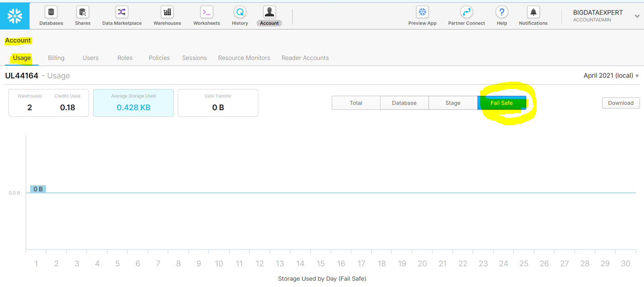Open the Partner Connect icon
Image resolution: width=644 pixels, height=287 pixels.
(x=466, y=12)
